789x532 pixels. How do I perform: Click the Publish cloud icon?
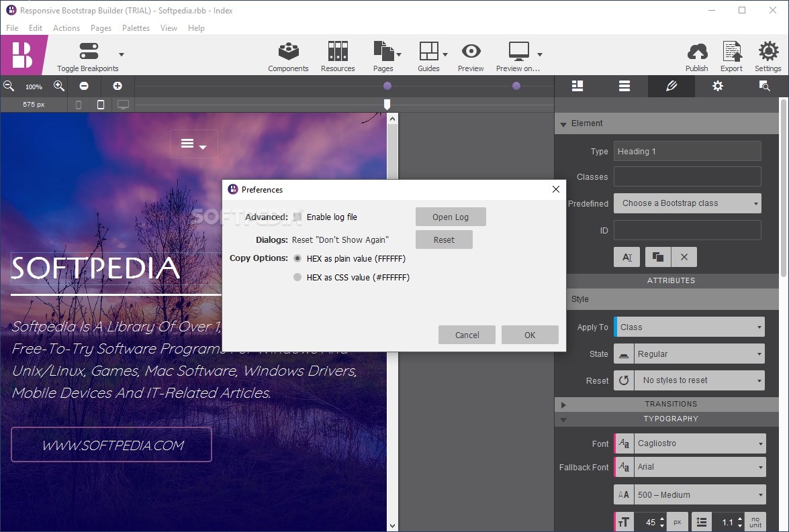click(697, 51)
